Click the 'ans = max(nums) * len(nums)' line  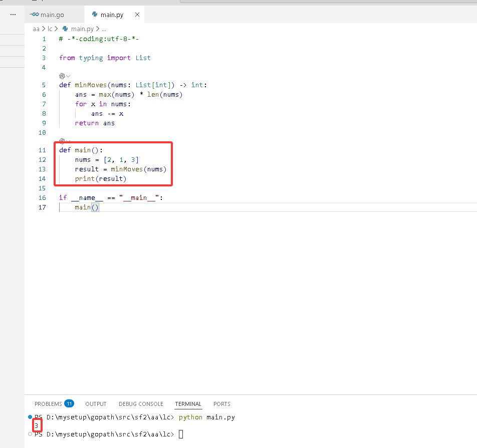[x=129, y=95]
